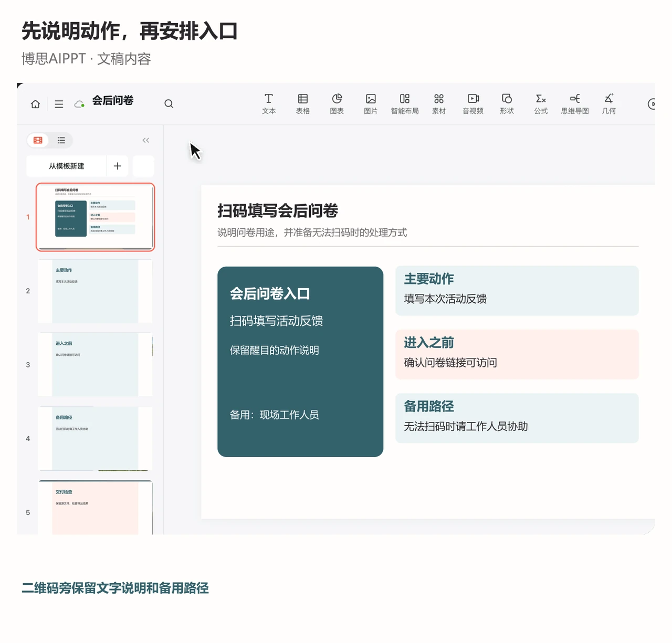Screen dimensions: 672x643
Task: Select the 会后问卷入口 heading
Action: (x=270, y=293)
